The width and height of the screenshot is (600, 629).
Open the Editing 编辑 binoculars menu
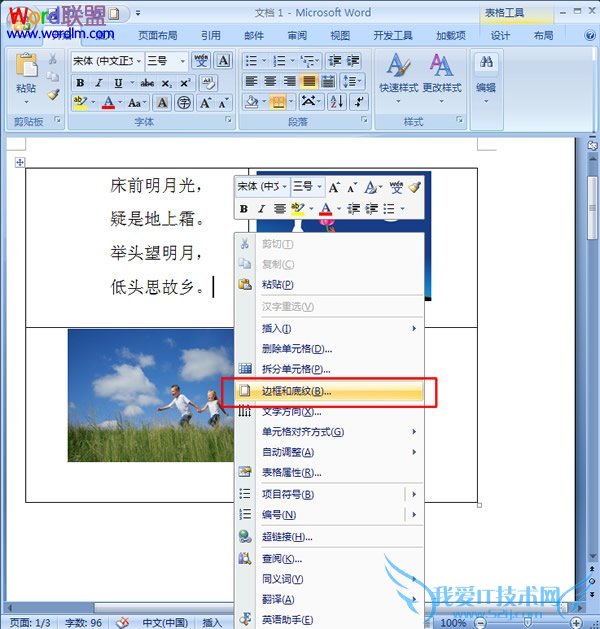pyautogui.click(x=486, y=77)
